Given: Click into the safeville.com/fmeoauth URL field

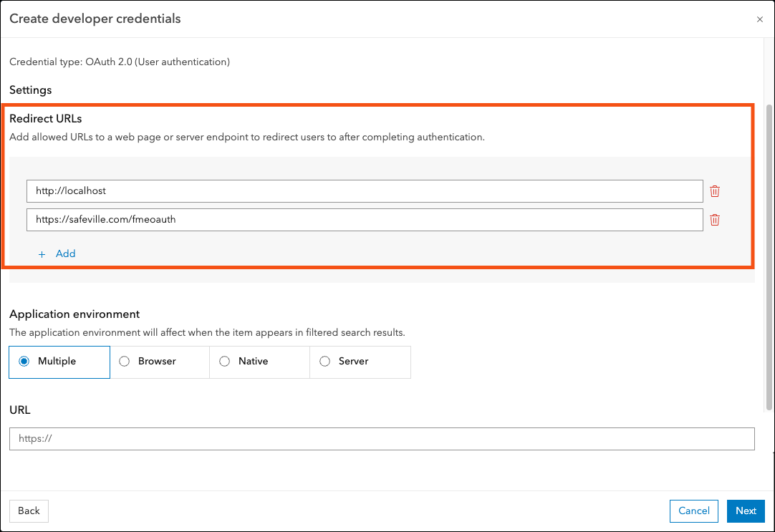Looking at the screenshot, I should pyautogui.click(x=365, y=220).
